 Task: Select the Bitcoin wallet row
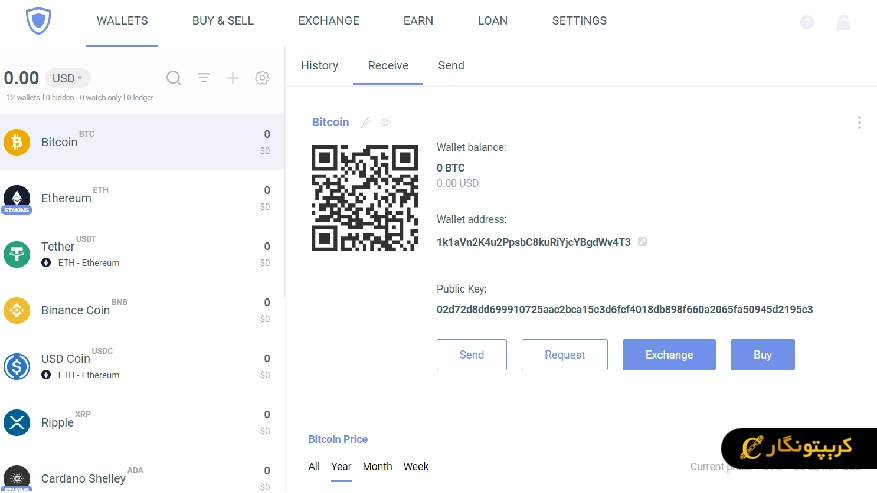[142, 142]
